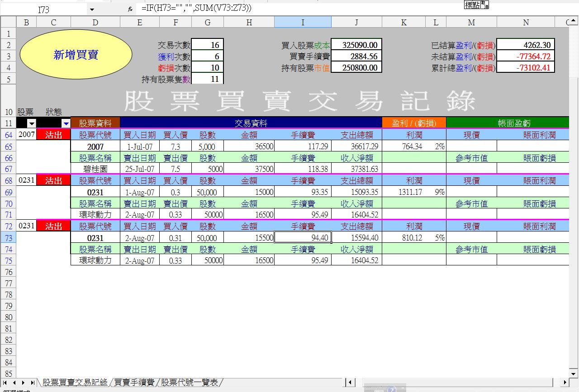
Task: Select cell showing 4262.30
Action: pyautogui.click(x=526, y=44)
